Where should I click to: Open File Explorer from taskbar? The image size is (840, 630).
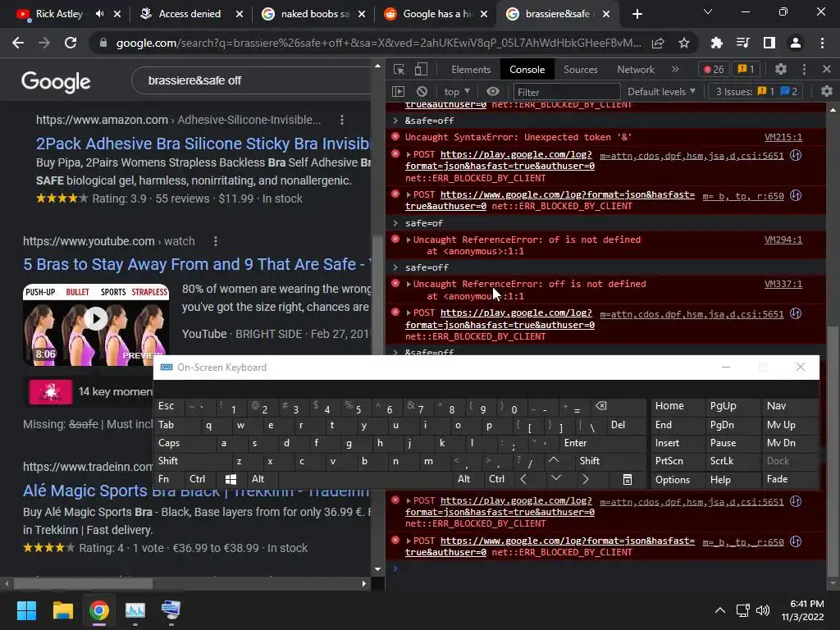(62, 610)
